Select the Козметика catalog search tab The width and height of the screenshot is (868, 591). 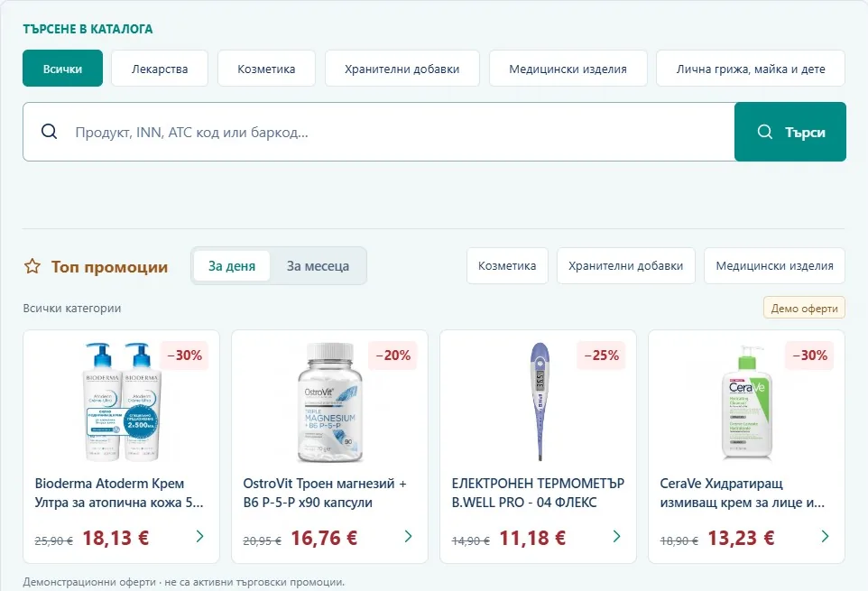(x=266, y=68)
